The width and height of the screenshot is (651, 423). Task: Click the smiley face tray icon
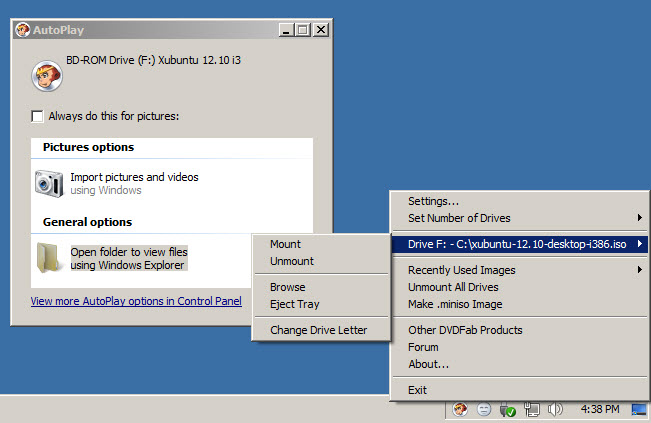[x=484, y=410]
